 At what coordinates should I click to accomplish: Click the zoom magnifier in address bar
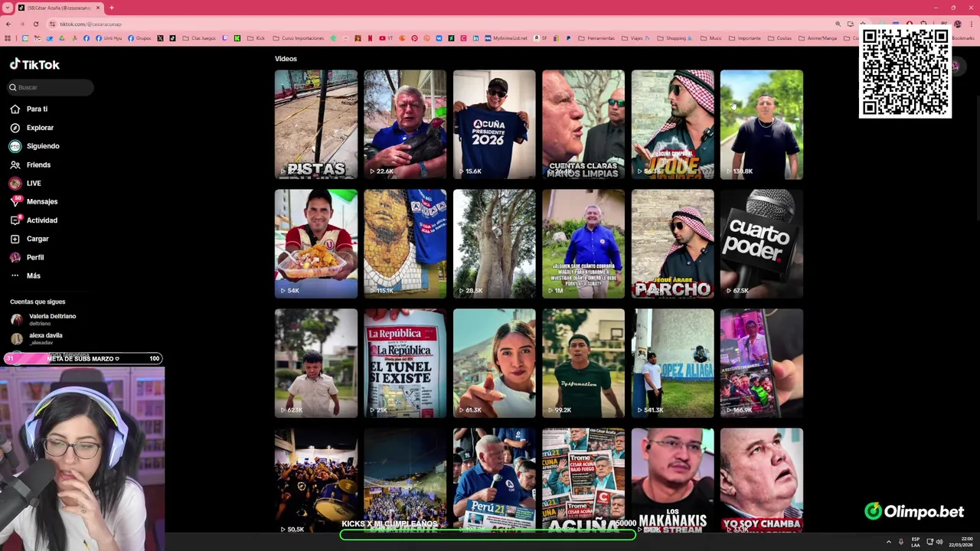coord(838,24)
